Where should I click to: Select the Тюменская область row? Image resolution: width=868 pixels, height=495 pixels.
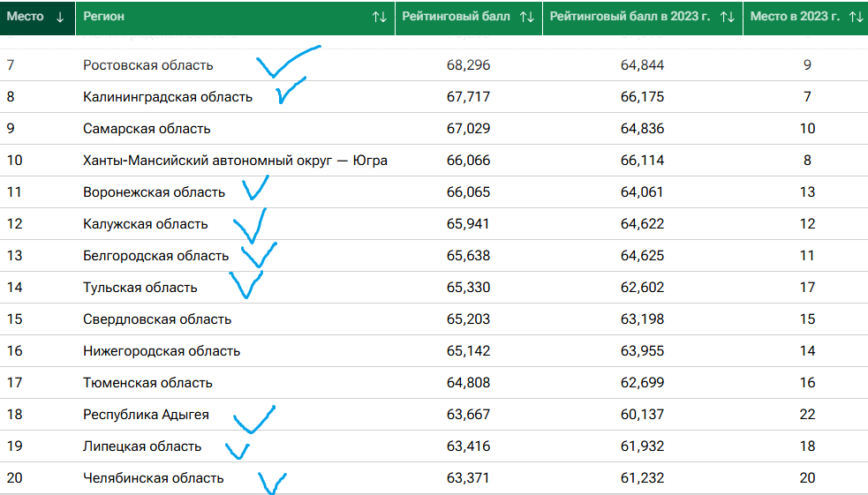point(147,383)
